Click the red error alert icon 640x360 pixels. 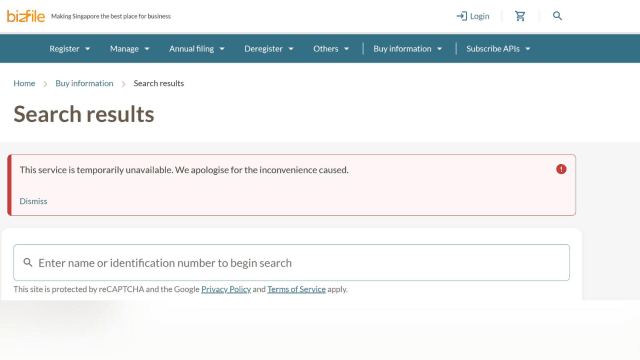point(561,169)
